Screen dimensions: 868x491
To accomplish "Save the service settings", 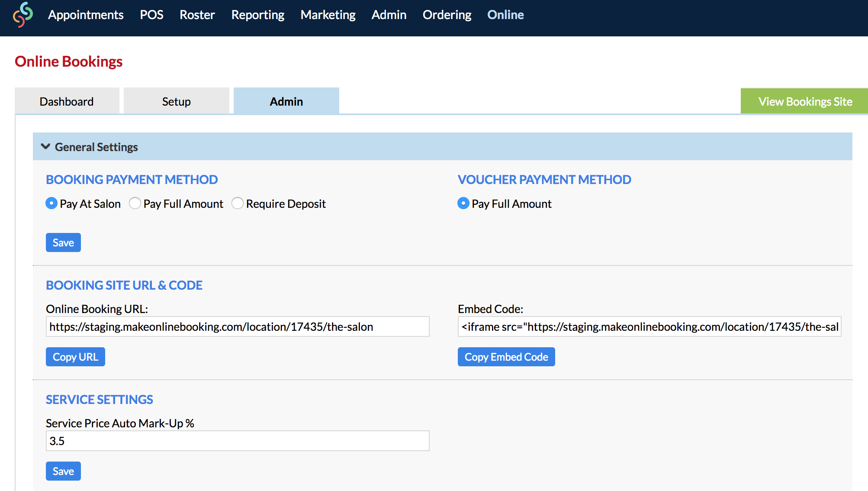I will (x=63, y=471).
